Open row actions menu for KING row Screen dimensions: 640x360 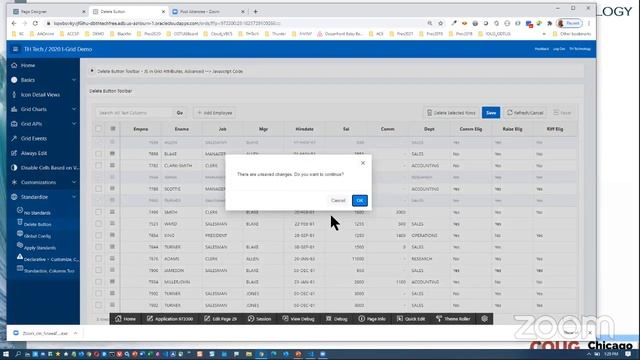pos(112,235)
